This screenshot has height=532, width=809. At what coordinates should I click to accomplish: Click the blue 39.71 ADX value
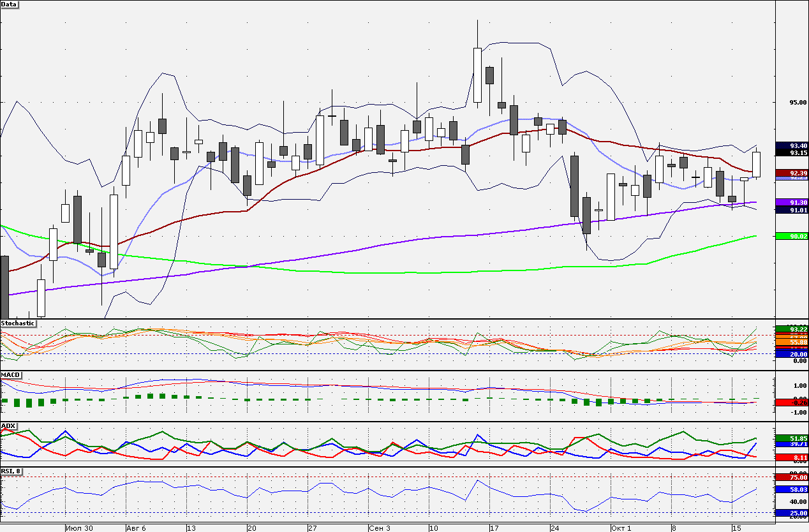792,444
